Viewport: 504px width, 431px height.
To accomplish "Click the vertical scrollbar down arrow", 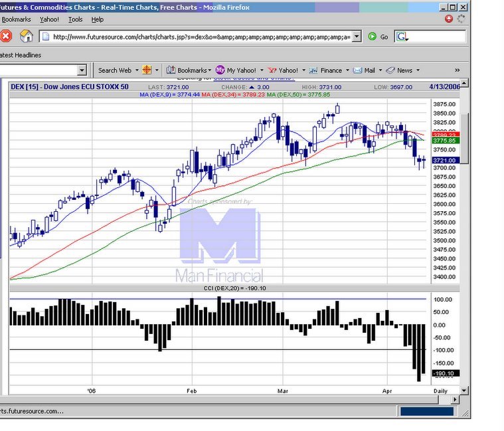I will (x=463, y=390).
